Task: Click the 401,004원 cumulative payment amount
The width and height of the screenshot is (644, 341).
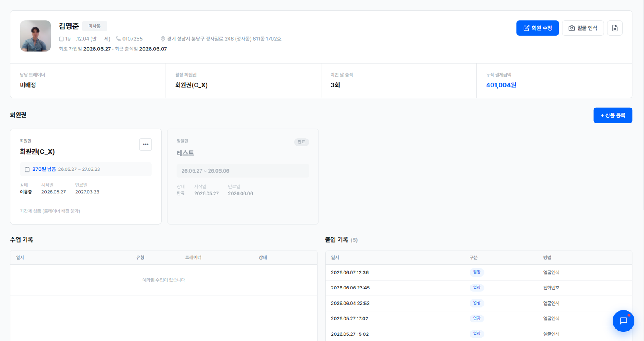Action: pyautogui.click(x=501, y=85)
